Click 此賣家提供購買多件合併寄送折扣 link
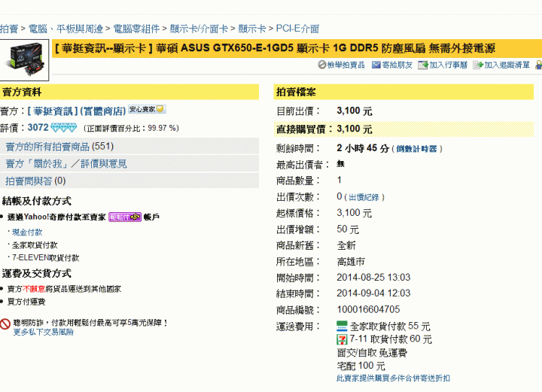542x392 pixels. [x=394, y=378]
